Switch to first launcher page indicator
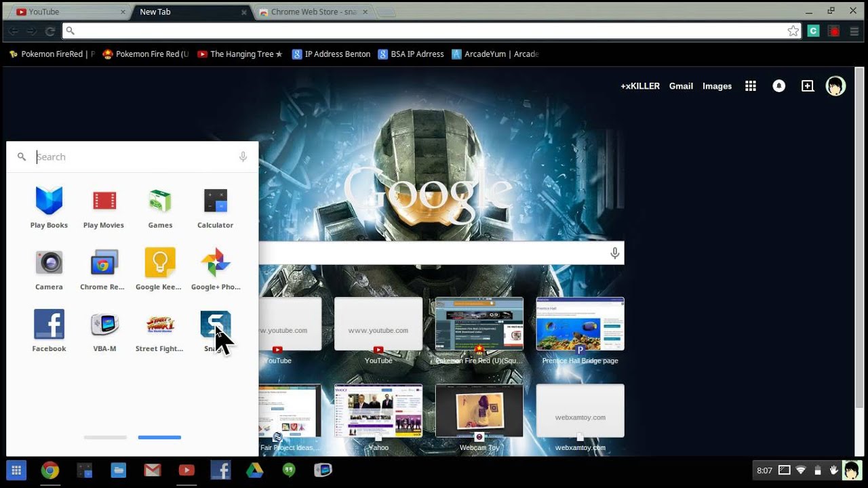 (x=105, y=437)
